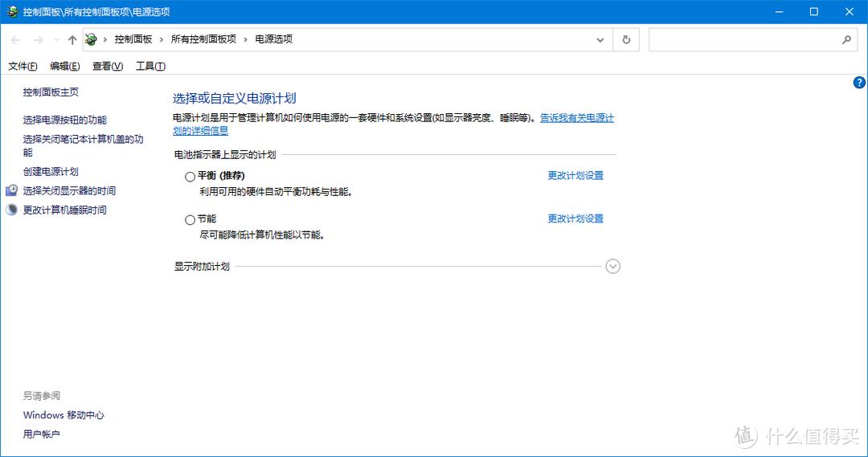Open the 工具(T) menu
Screen dimensions: 868x457
[x=150, y=67]
